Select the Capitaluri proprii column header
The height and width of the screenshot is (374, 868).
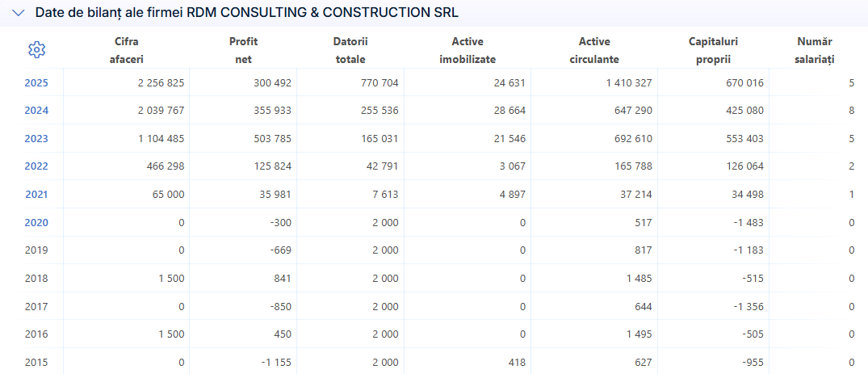pyautogui.click(x=714, y=50)
